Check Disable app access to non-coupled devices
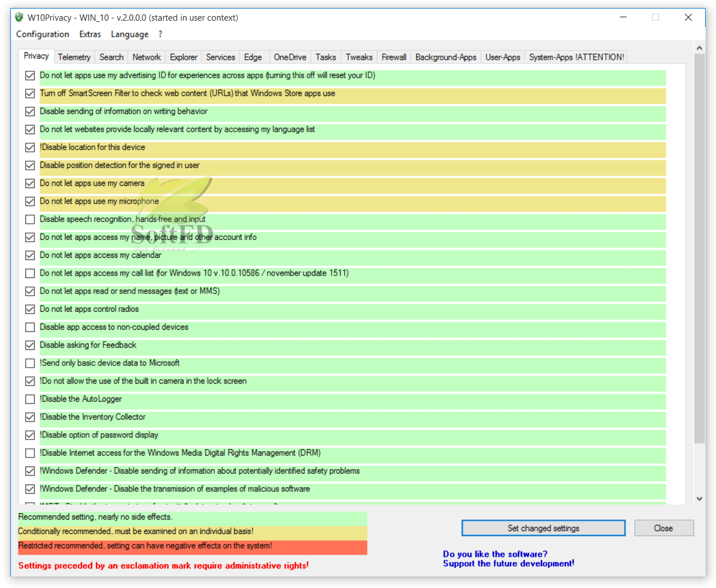Screen dimensions: 716x588 30,327
